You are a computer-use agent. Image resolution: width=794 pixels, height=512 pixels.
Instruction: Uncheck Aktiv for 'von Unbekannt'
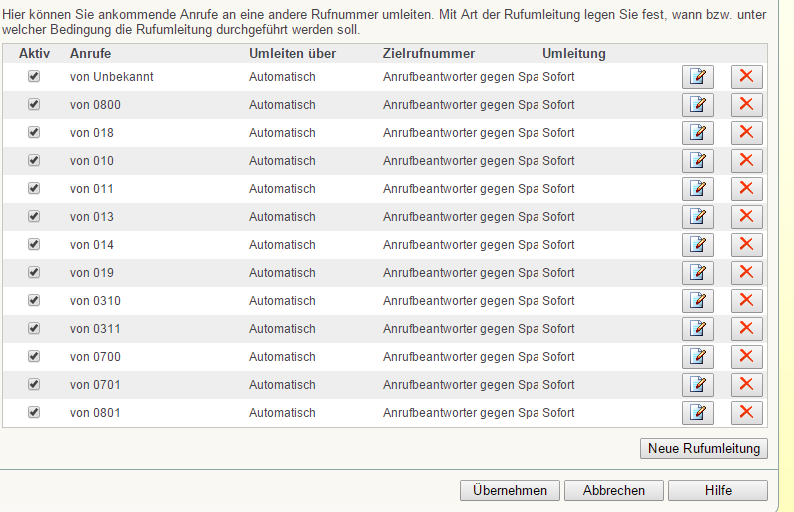point(34,76)
